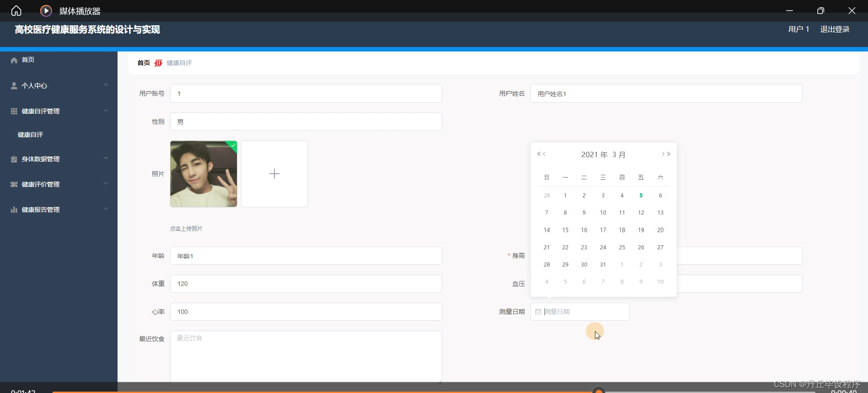Select March 31 in calendar

click(x=603, y=265)
